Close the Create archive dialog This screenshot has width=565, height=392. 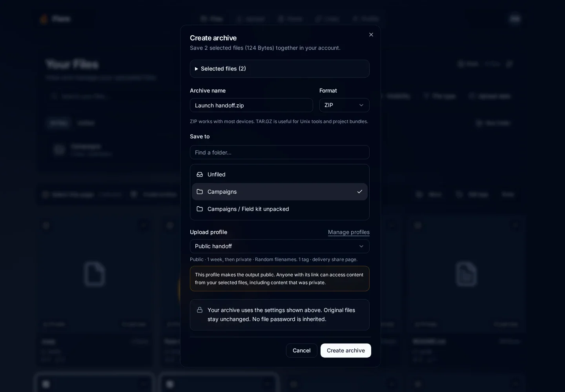coord(371,34)
